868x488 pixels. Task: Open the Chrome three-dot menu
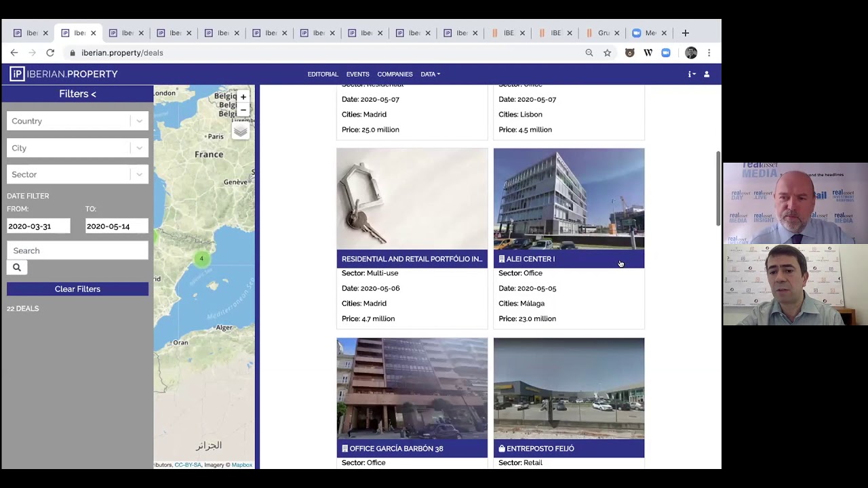click(x=709, y=53)
